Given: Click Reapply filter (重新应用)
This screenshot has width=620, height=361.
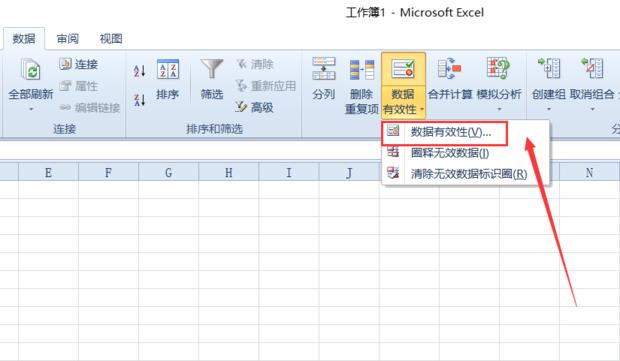Looking at the screenshot, I should pyautogui.click(x=266, y=86).
